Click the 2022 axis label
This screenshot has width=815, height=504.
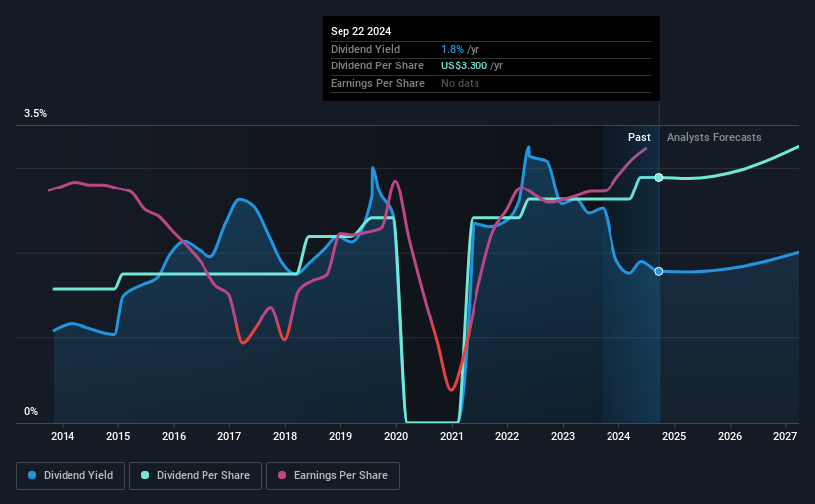click(507, 436)
